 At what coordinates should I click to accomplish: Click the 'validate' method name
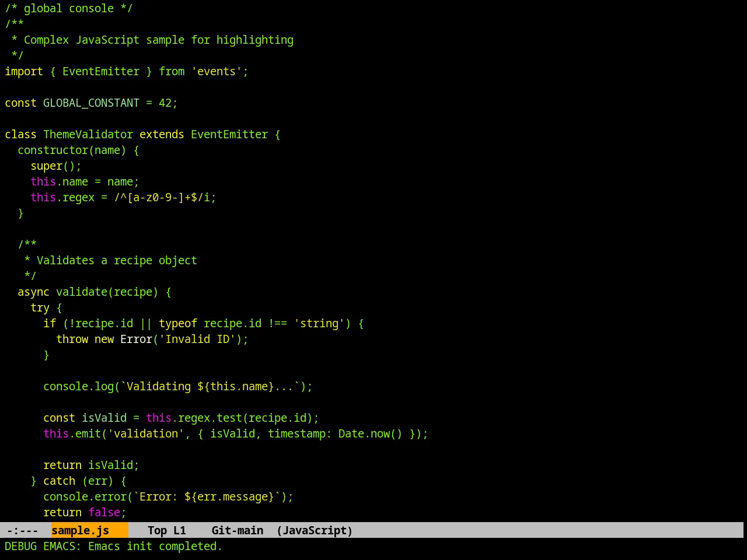point(82,292)
